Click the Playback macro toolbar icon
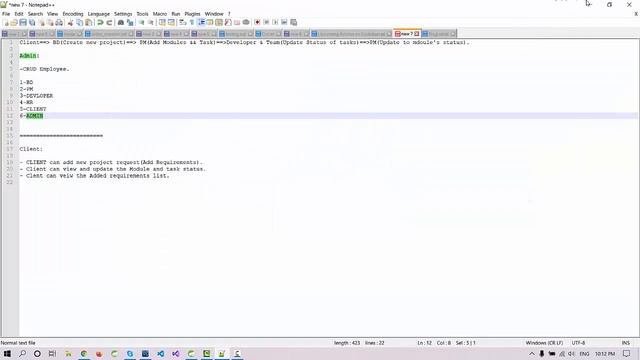Viewport: 640px width, 360px height. point(275,22)
